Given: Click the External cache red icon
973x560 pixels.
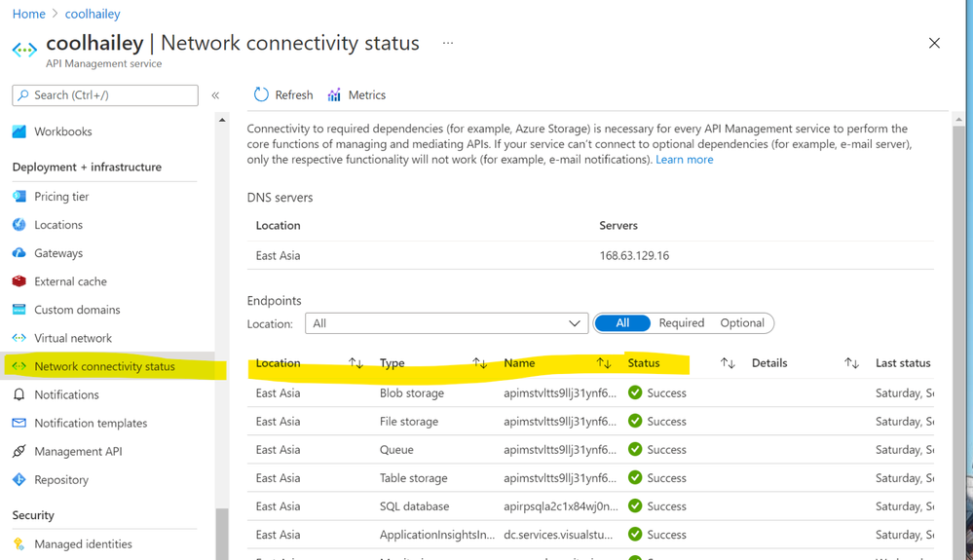Looking at the screenshot, I should tap(19, 280).
